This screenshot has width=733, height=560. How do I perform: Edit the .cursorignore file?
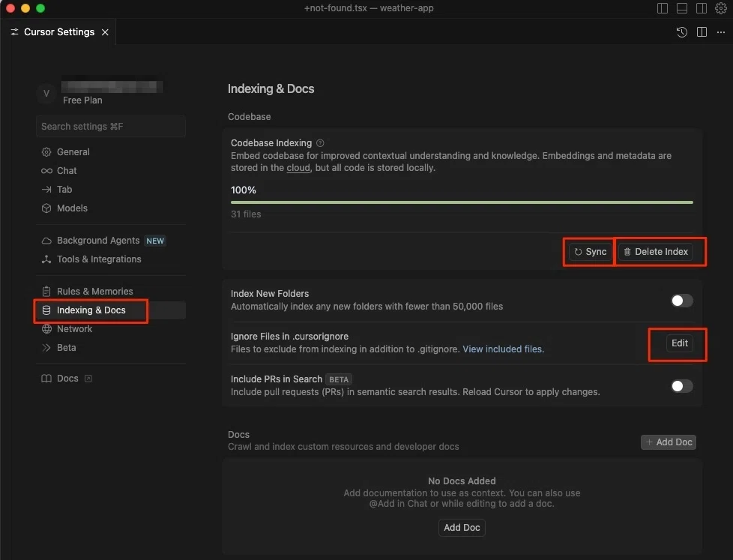pyautogui.click(x=679, y=343)
